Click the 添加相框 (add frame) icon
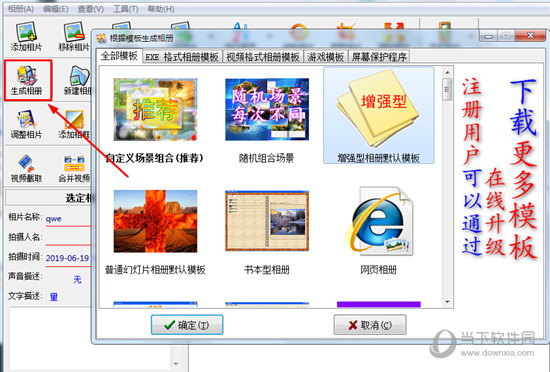 pos(74,124)
